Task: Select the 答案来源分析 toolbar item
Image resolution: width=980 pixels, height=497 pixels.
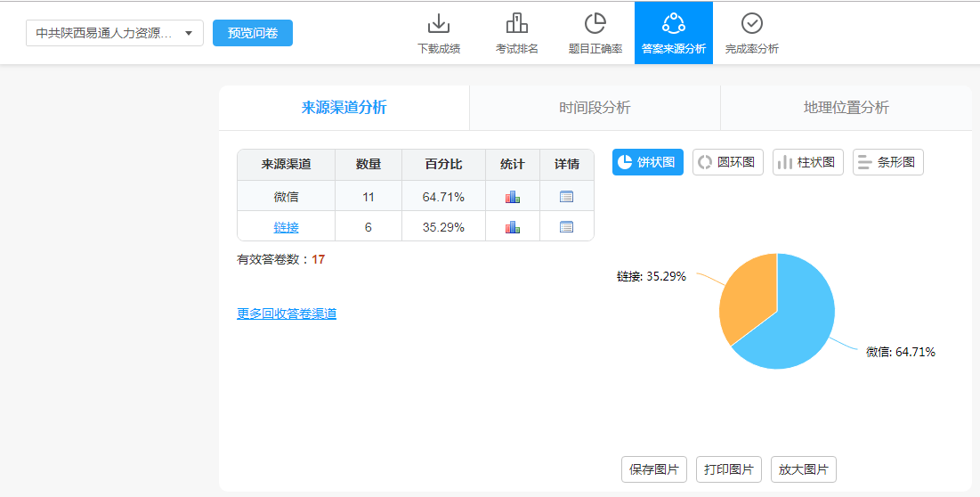Action: coord(673,33)
